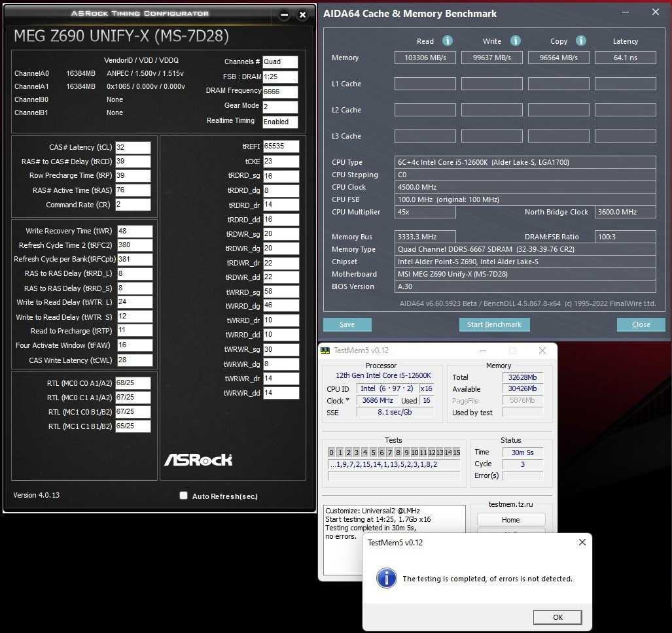Close the TestMem5 completion dialog with X
The image size is (672, 633).
click(582, 542)
